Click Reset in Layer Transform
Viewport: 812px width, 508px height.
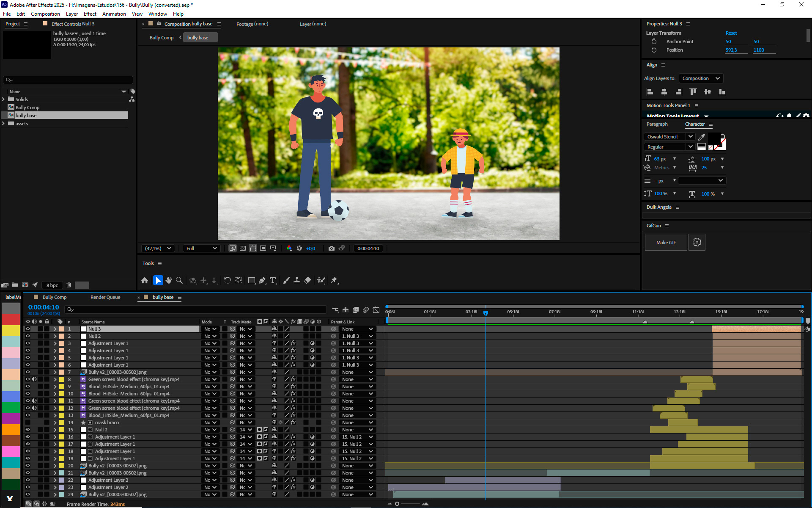(731, 33)
